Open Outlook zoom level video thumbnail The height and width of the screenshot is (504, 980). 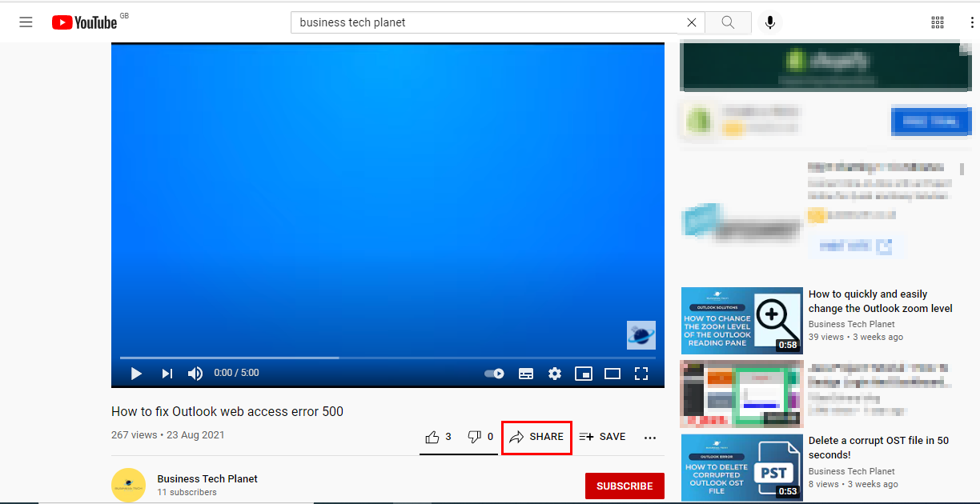[741, 321]
